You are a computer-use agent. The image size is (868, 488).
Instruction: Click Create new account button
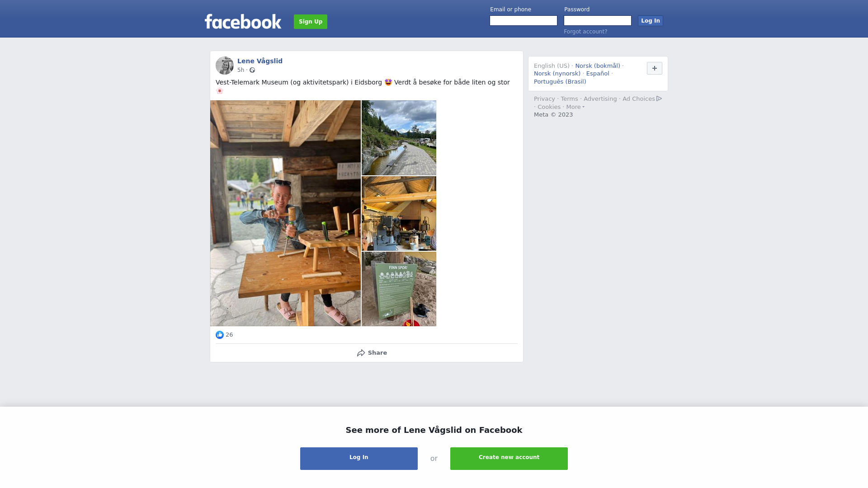click(509, 459)
